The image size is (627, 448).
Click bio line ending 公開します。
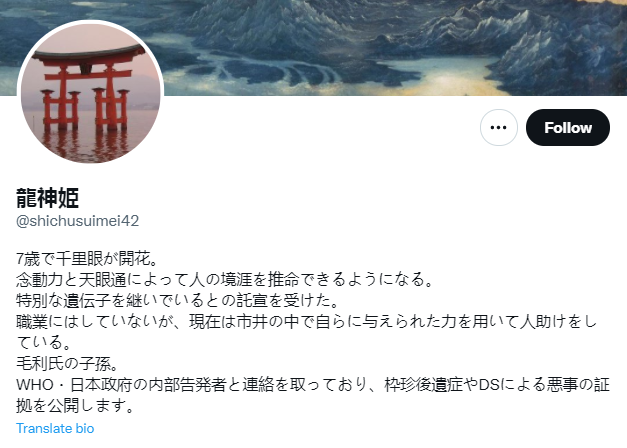(x=75, y=406)
